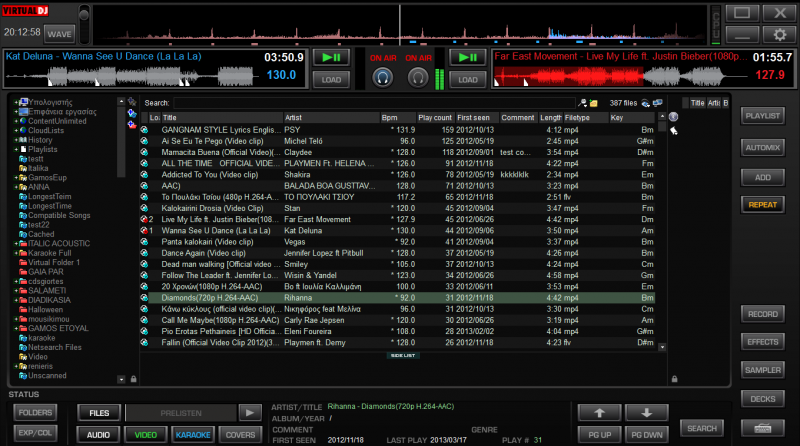Expand the SALAMETI folder

pos(16,291)
